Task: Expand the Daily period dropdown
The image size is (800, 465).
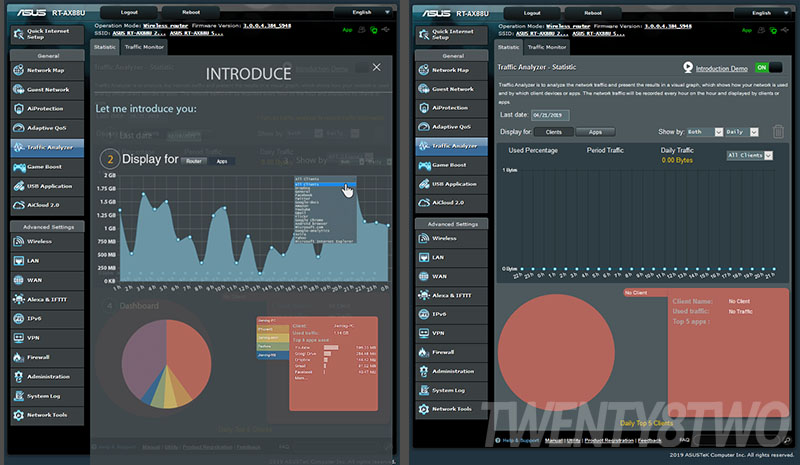Action: point(742,132)
